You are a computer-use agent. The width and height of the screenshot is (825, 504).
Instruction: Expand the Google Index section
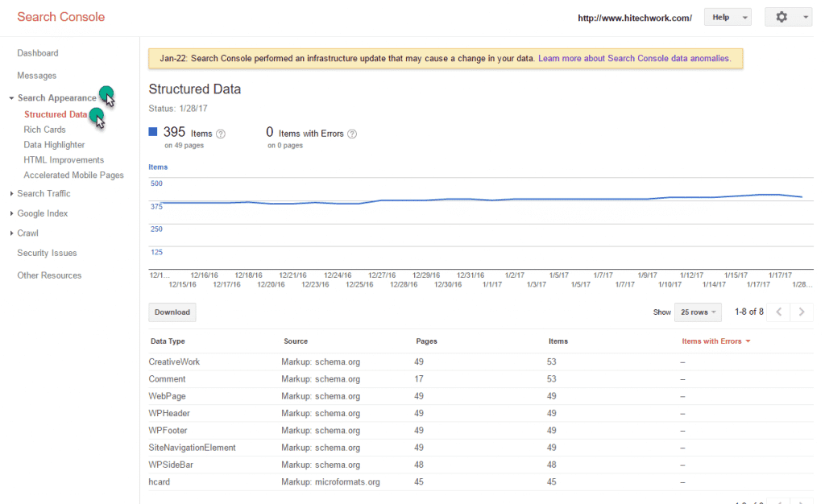[x=11, y=213]
